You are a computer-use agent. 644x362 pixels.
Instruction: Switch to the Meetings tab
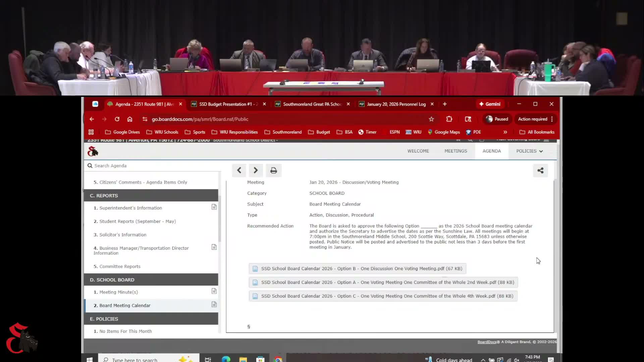click(455, 151)
